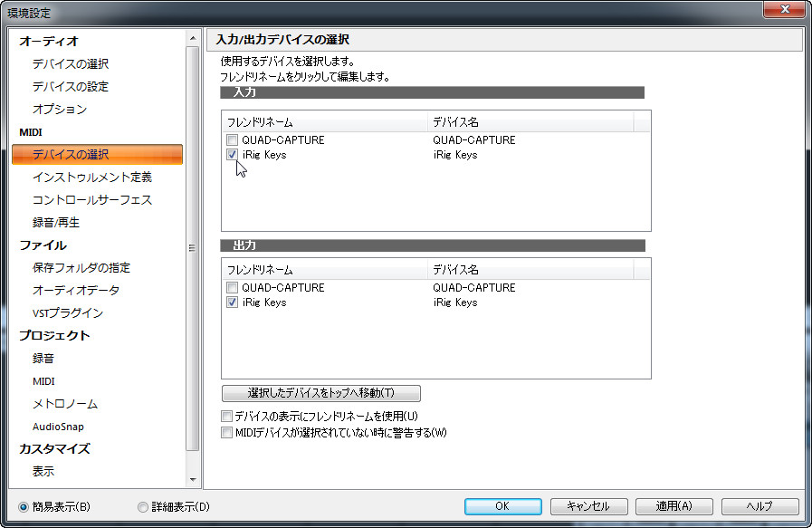Open オーディオデータ page
Viewport: 812px width, 528px height.
(76, 291)
